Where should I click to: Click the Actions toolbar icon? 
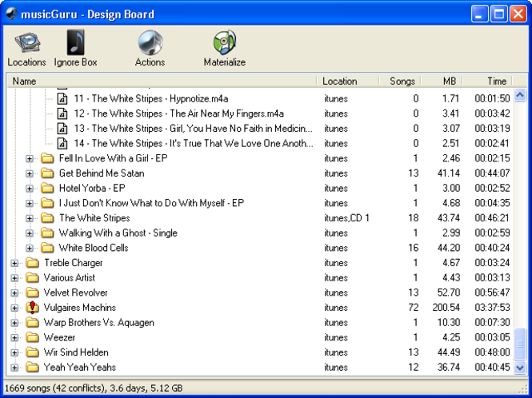tap(150, 44)
